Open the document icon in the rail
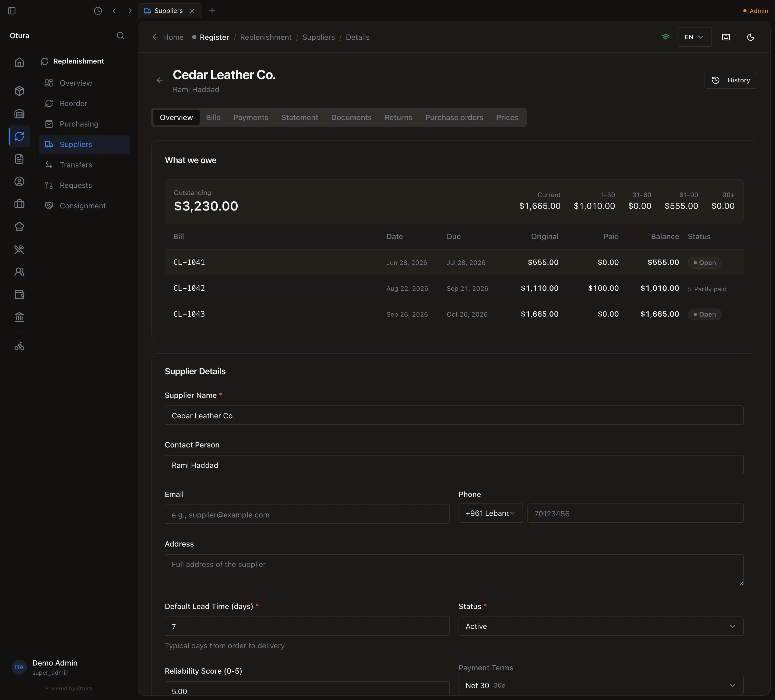 point(19,159)
